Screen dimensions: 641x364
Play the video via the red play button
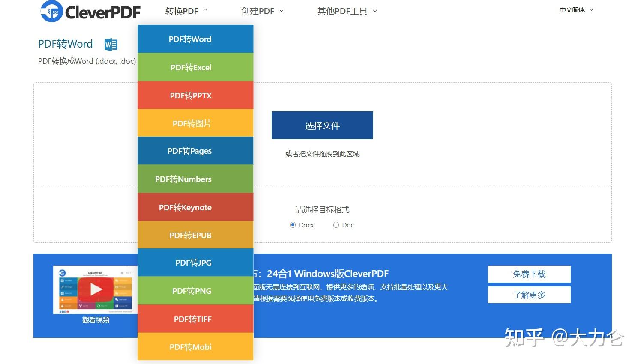coord(96,289)
